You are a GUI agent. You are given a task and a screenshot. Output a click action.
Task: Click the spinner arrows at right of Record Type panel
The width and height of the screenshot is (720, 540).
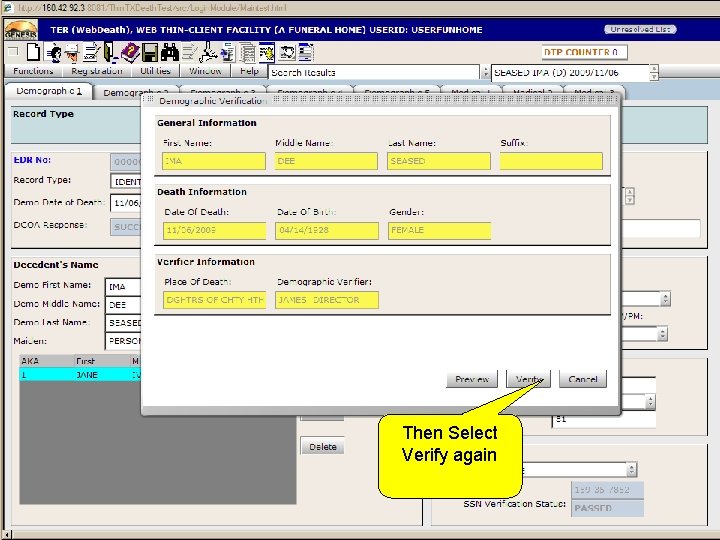coord(630,196)
